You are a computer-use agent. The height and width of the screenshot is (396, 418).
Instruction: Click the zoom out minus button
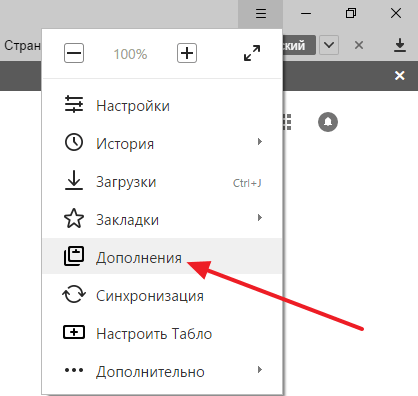click(x=74, y=53)
